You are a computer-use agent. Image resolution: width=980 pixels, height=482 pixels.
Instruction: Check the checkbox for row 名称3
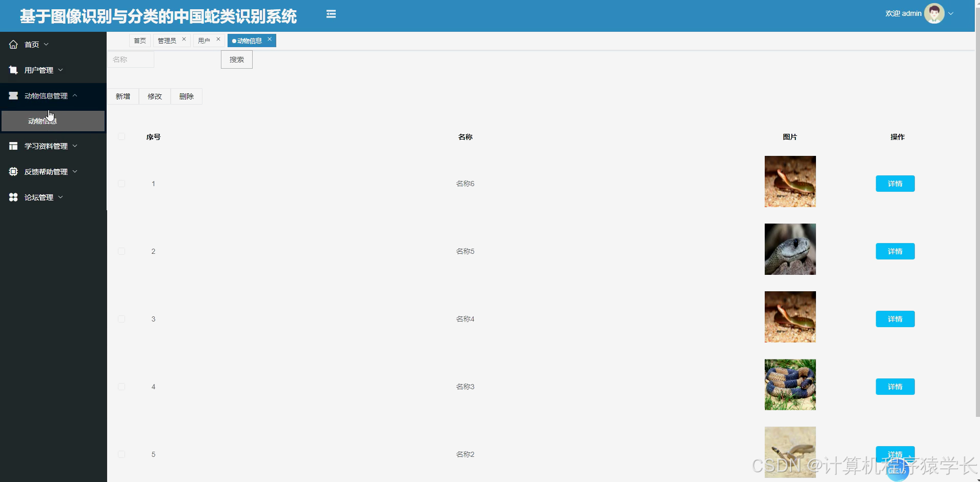point(121,387)
